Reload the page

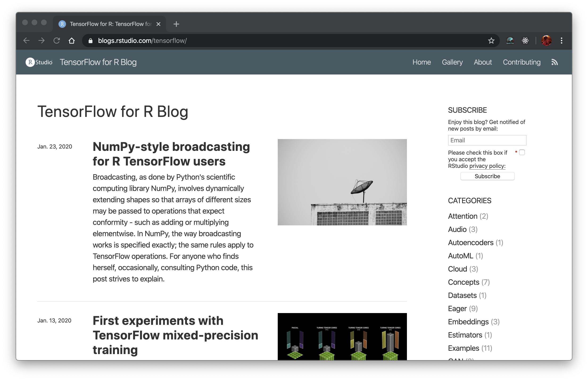57,41
